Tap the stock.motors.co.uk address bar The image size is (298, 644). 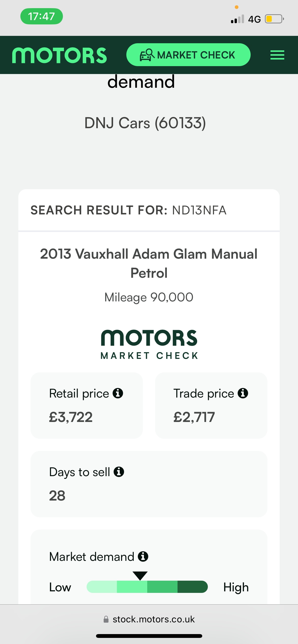point(149,619)
